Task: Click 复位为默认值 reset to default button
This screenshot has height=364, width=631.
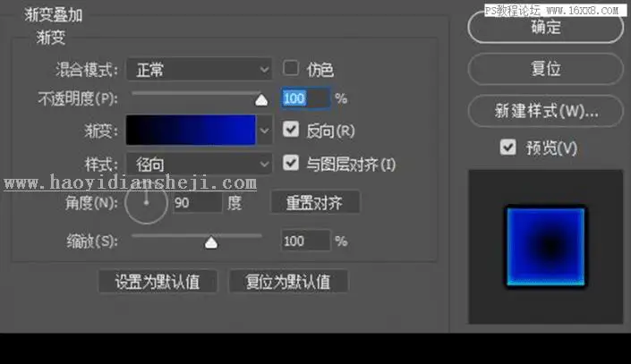Action: tap(287, 281)
